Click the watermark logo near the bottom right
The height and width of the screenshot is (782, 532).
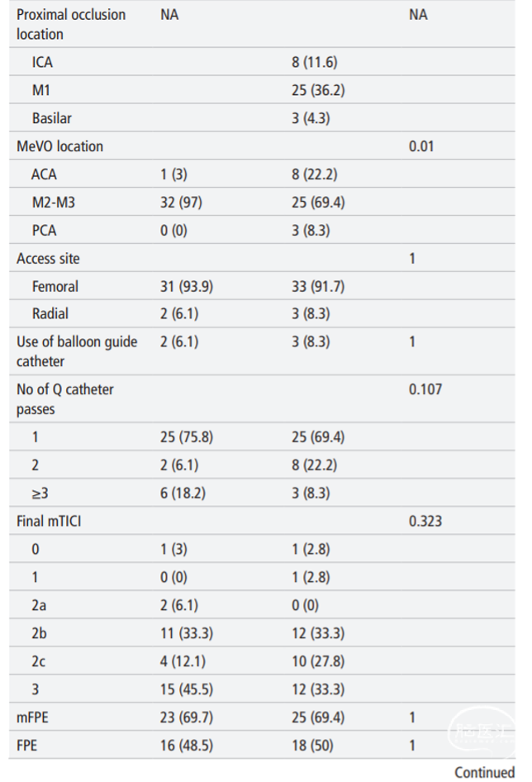click(x=482, y=732)
